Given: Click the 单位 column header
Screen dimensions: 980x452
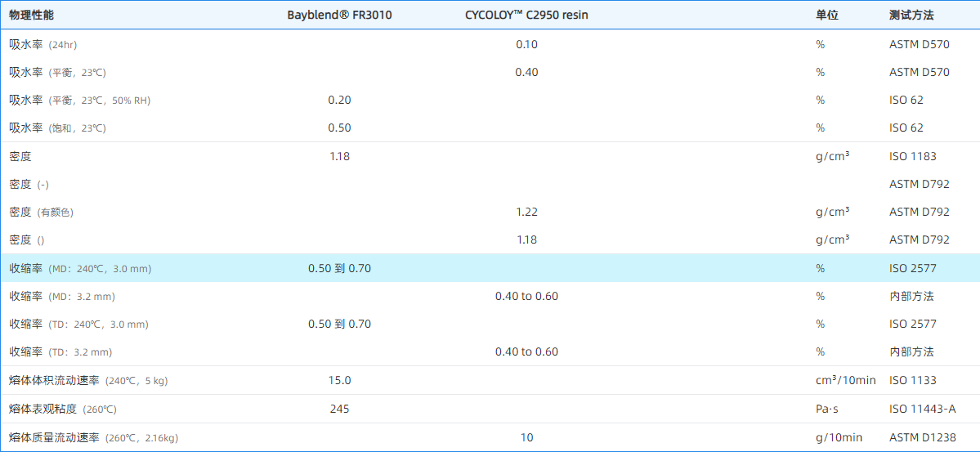Looking at the screenshot, I should tap(827, 16).
